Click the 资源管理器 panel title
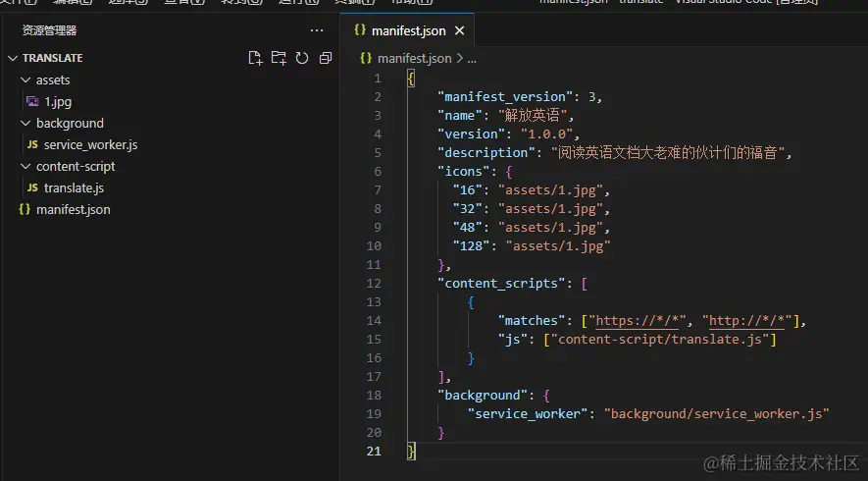The width and height of the screenshot is (868, 481). (49, 30)
